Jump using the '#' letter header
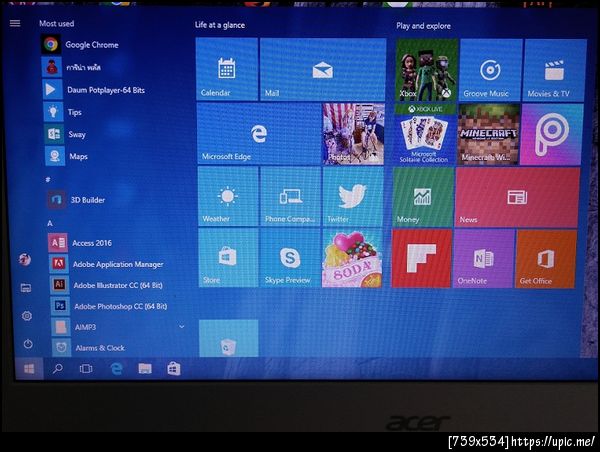This screenshot has height=452, width=600. pos(48,179)
